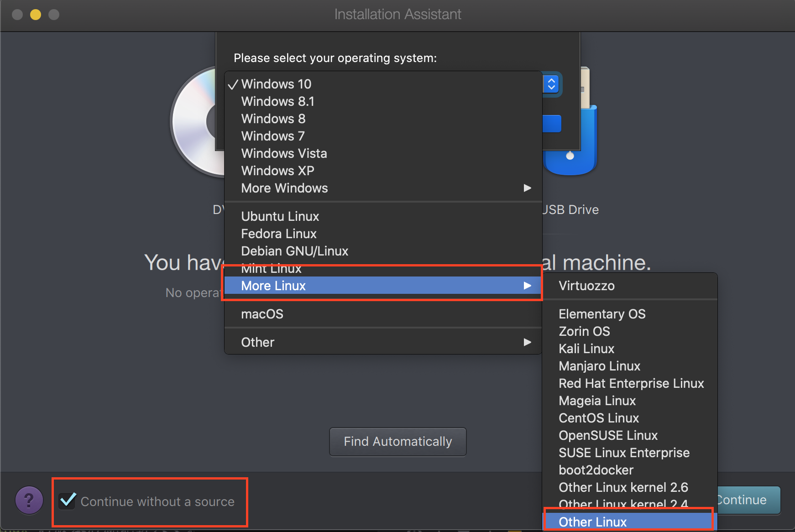The width and height of the screenshot is (795, 532).
Task: Click the blue button in the dialog sheet
Action: [552, 124]
